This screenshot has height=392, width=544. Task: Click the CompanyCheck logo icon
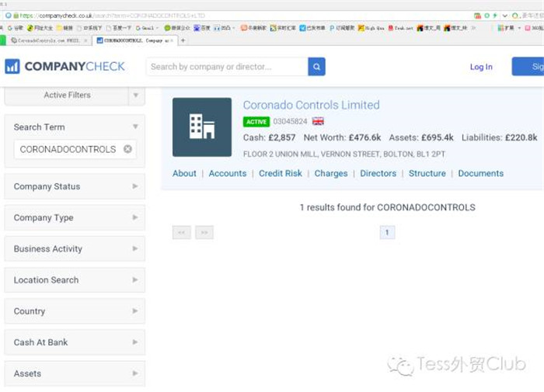click(12, 66)
